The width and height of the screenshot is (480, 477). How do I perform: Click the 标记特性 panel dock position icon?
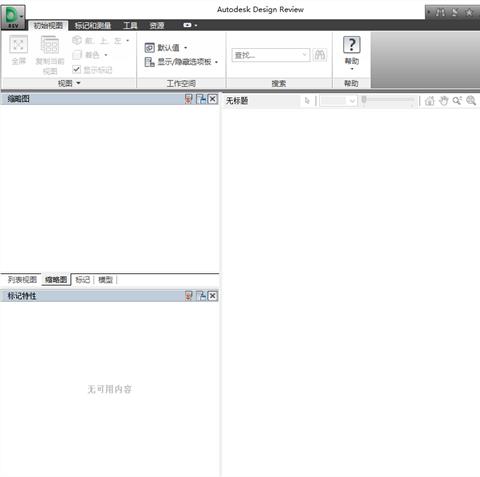click(x=201, y=296)
